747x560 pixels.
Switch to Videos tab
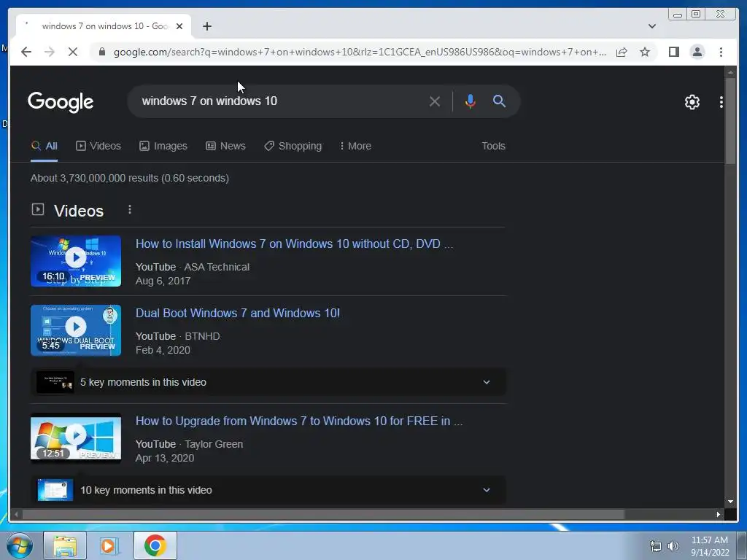click(x=98, y=146)
